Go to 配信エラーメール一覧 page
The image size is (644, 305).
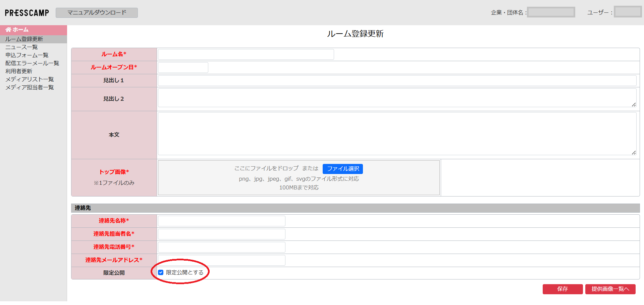coord(32,63)
